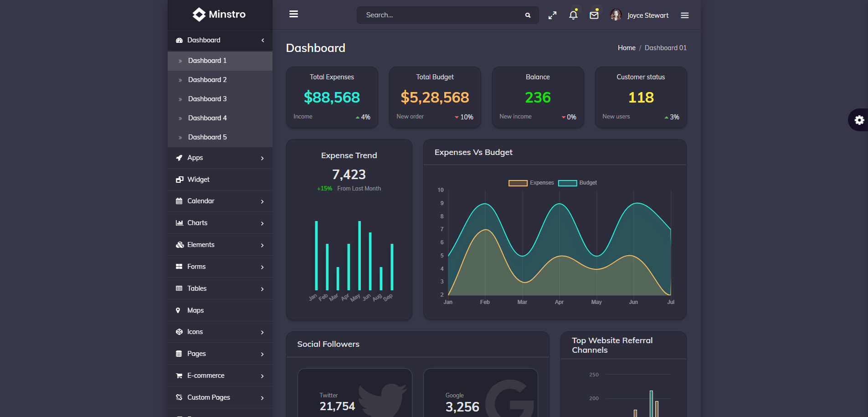Image resolution: width=868 pixels, height=417 pixels.
Task: Select Dashboard 4 in the sidebar
Action: (x=220, y=118)
